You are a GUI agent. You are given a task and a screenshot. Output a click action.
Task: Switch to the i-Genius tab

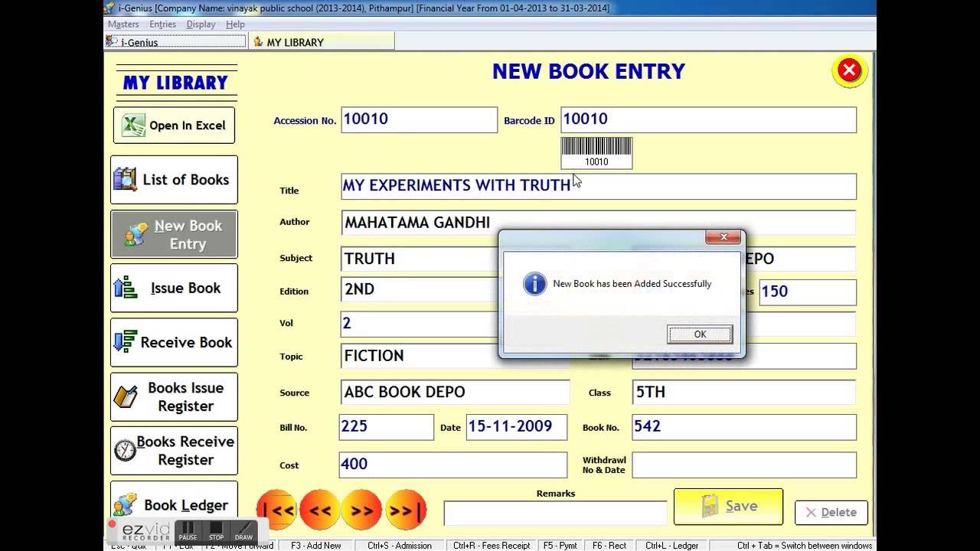tap(175, 42)
